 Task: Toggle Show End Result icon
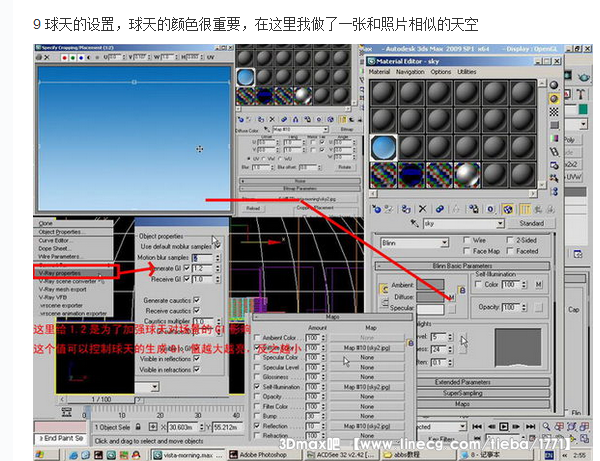tap(525, 209)
